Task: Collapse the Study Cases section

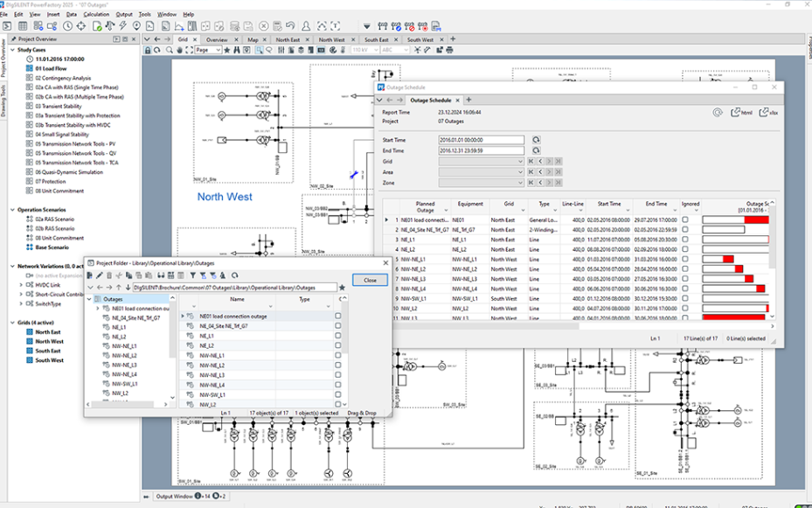Action: tap(10, 50)
